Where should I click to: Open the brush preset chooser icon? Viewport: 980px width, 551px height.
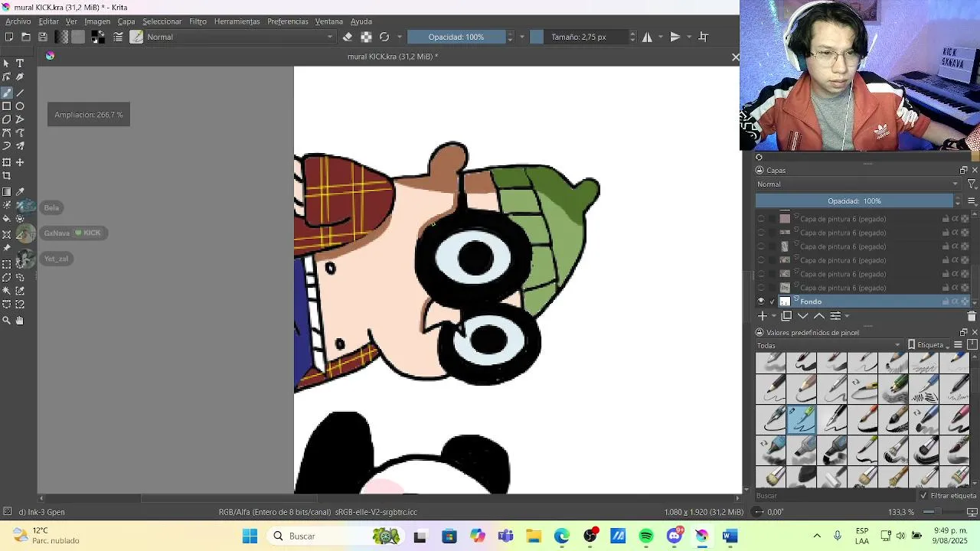point(136,37)
